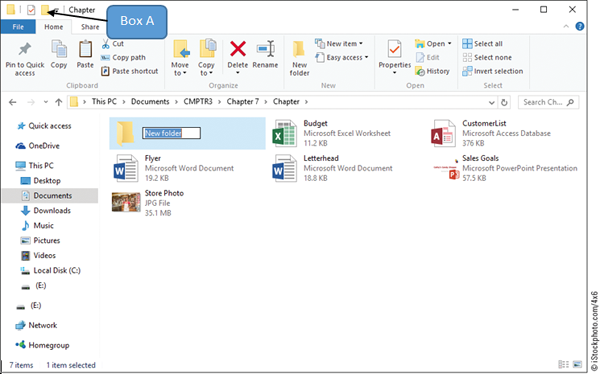Open Properties dropdown arrow
Image resolution: width=600 pixels, height=374 pixels.
pos(394,73)
